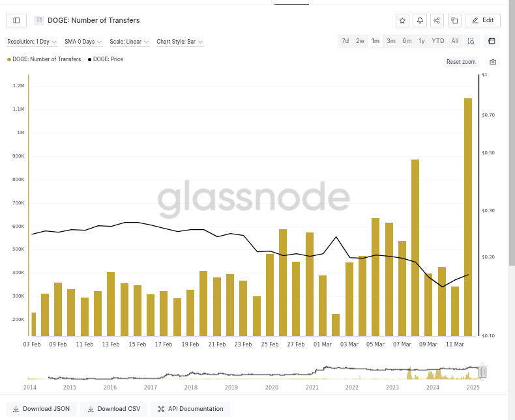515x420 pixels.
Task: Click the 13 Feb transfers bar
Action: point(111,304)
